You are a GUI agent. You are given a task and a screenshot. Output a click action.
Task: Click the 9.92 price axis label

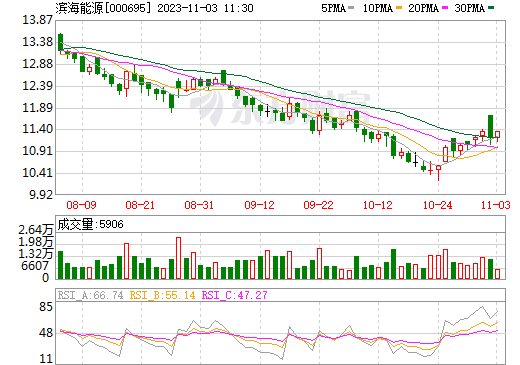point(41,195)
